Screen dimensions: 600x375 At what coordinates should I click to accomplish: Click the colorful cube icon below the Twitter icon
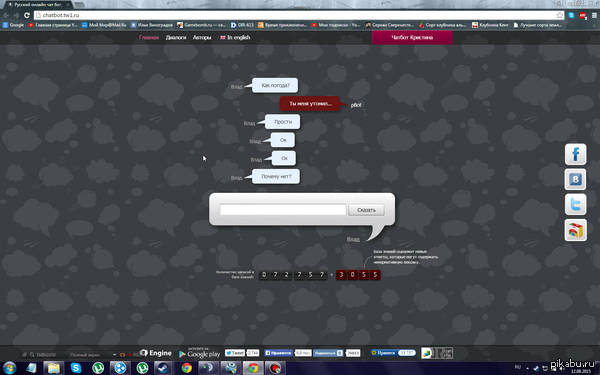(576, 230)
